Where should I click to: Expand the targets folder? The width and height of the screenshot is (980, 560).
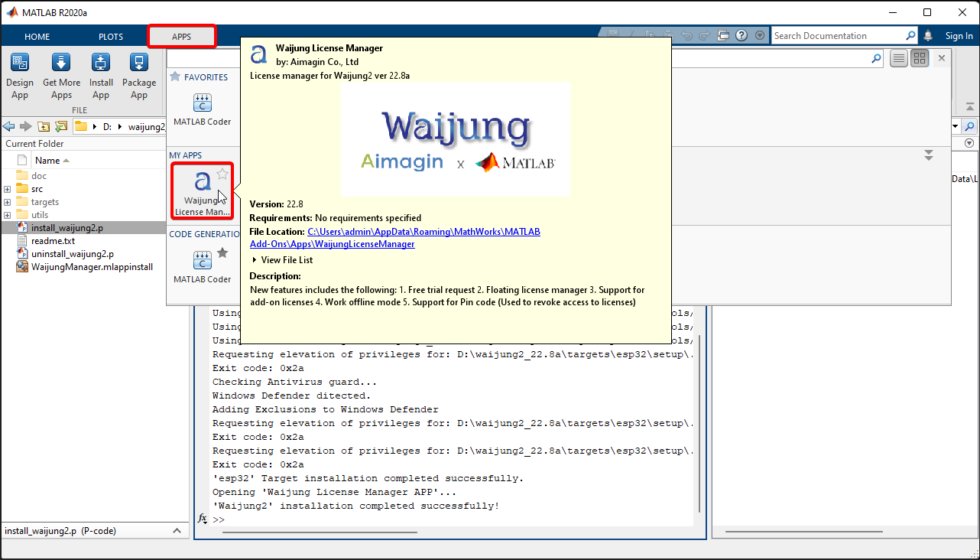[7, 202]
